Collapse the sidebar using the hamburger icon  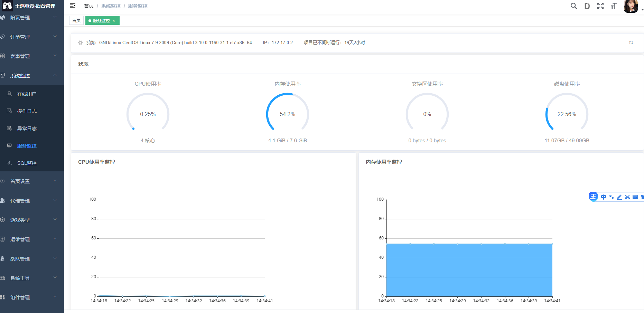(73, 6)
